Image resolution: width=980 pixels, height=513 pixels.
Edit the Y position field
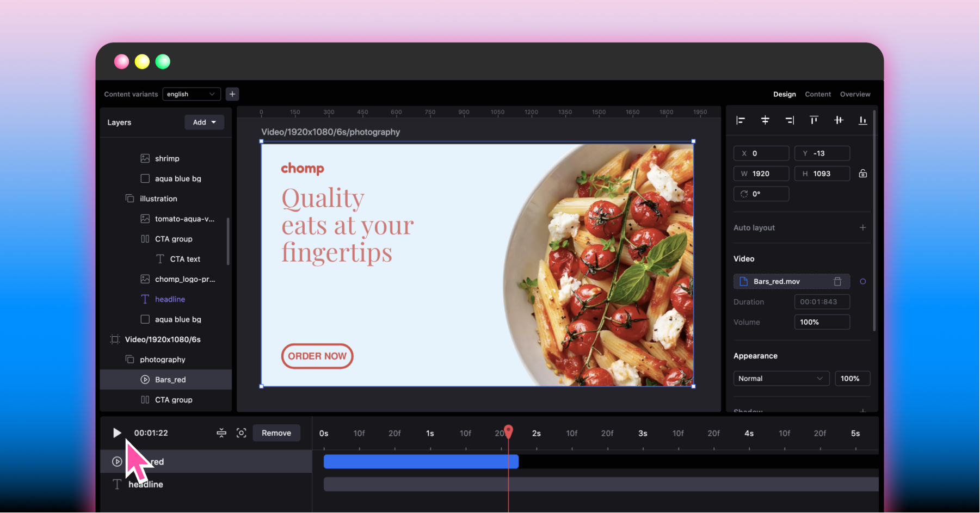(x=822, y=153)
